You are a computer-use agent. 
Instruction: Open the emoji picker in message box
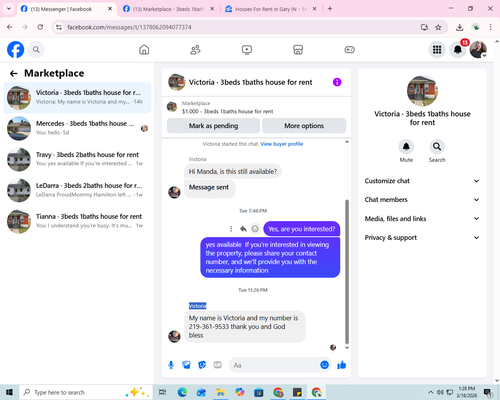324,365
